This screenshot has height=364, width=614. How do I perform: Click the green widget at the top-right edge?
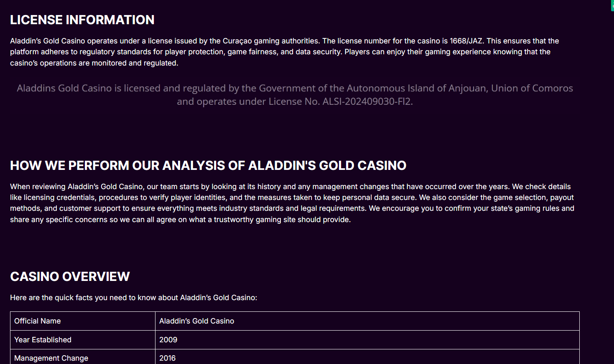point(612,6)
